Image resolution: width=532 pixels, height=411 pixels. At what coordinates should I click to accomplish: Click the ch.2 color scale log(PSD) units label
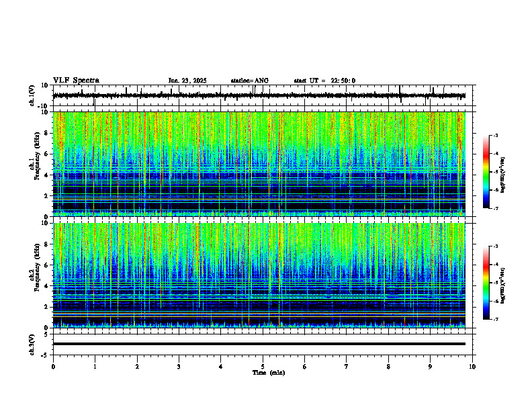tap(503, 286)
